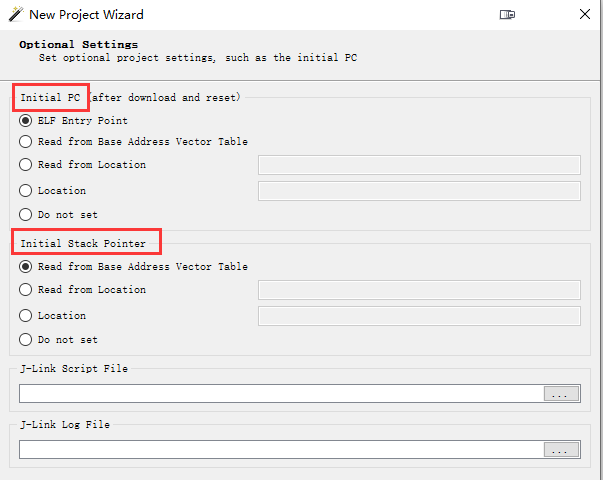Close the New Project Wizard window
Screen dimensions: 603x480
pyautogui.click(x=585, y=14)
